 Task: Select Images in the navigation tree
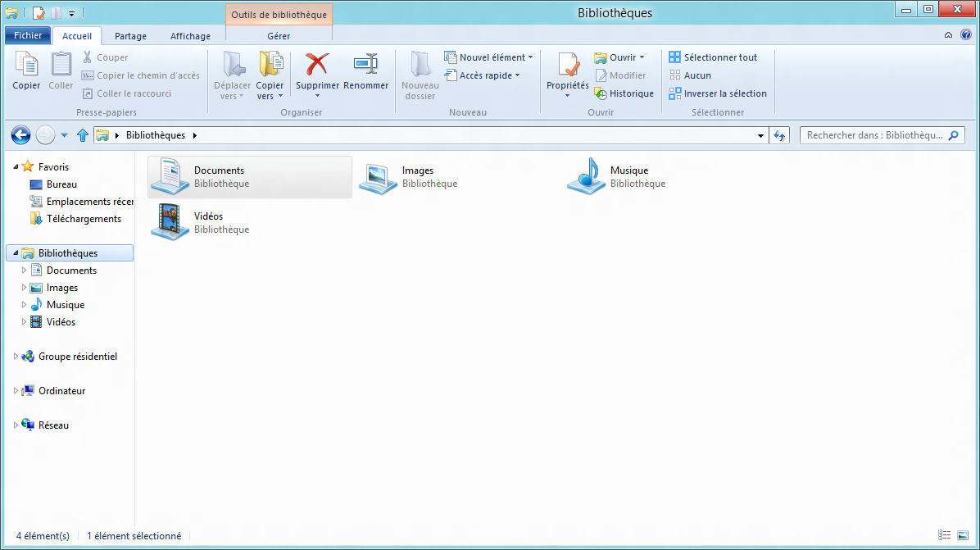coord(62,288)
